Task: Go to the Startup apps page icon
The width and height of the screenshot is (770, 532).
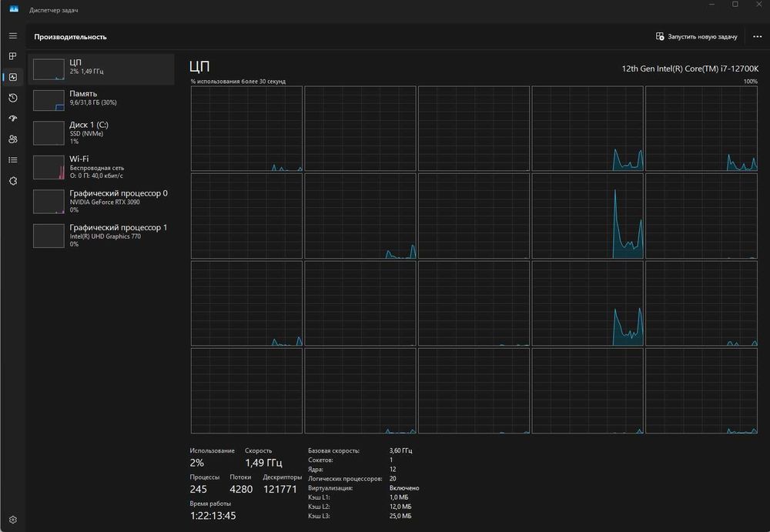Action: 12,119
